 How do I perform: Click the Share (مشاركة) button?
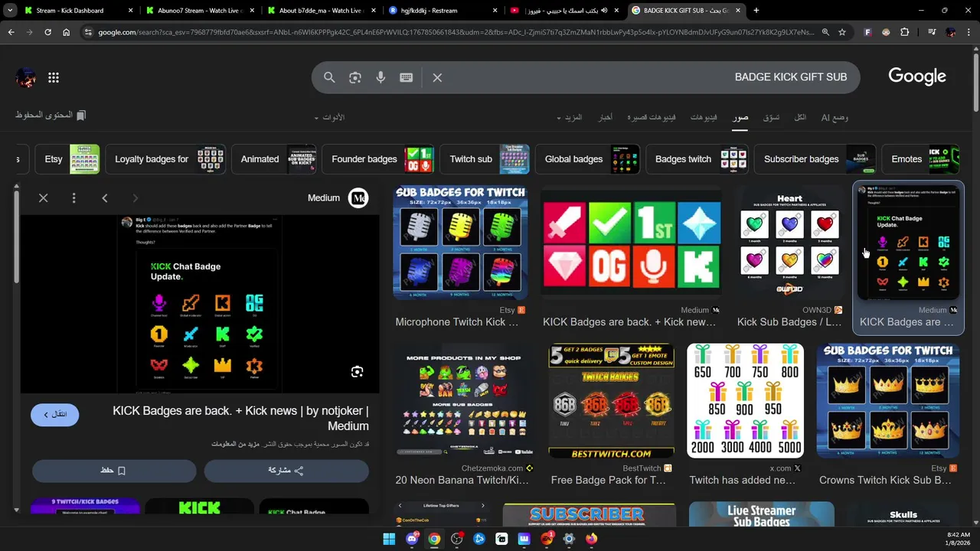tap(286, 471)
